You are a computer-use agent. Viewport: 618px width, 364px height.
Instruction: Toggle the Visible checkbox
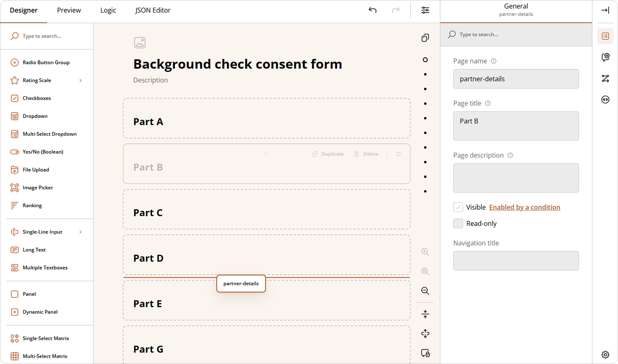tap(458, 207)
